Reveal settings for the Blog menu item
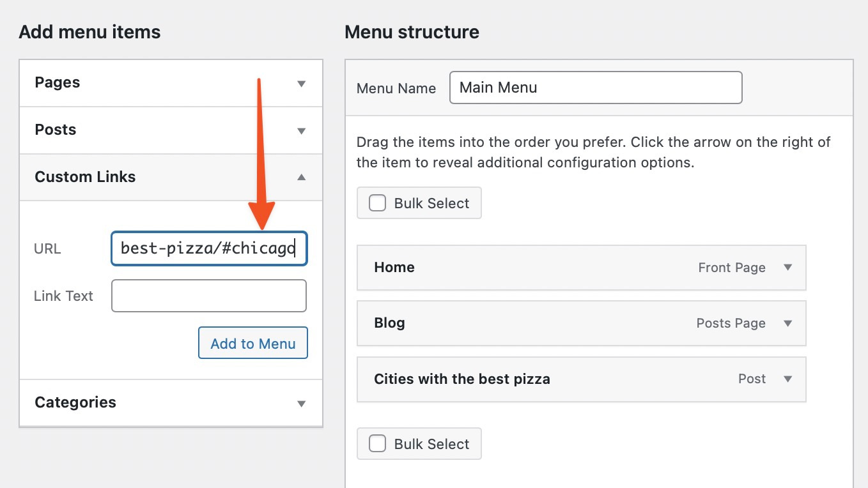This screenshot has width=868, height=488. [x=787, y=323]
